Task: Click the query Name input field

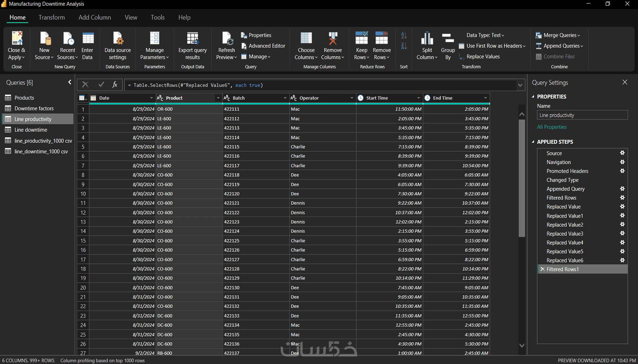Action: click(x=582, y=115)
